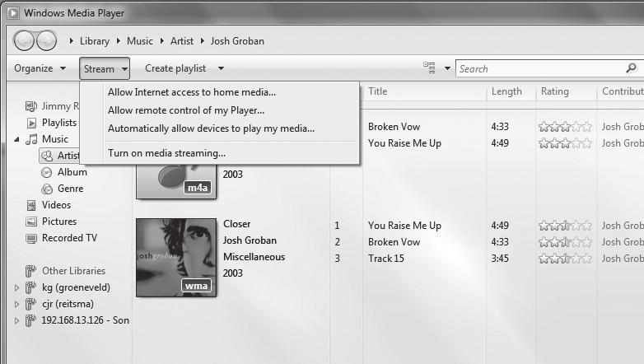Click the kg (groeneveld) library icon

click(x=30, y=287)
